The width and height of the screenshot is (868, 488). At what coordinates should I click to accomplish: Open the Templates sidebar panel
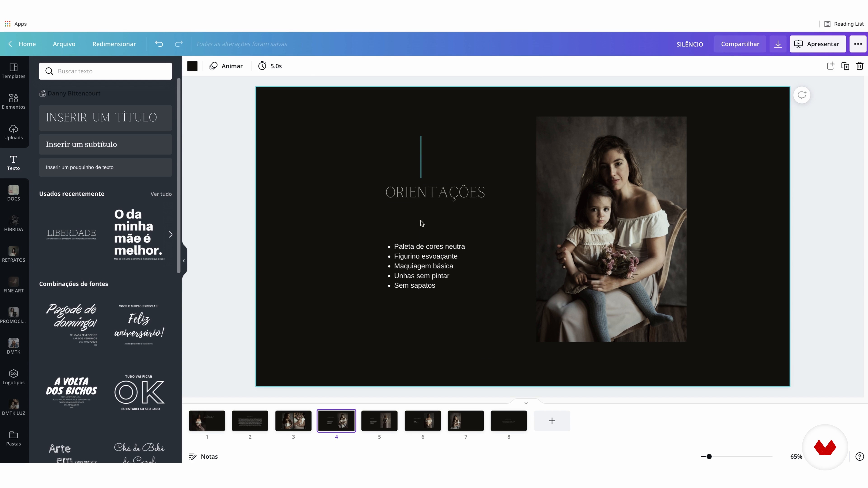pyautogui.click(x=14, y=71)
